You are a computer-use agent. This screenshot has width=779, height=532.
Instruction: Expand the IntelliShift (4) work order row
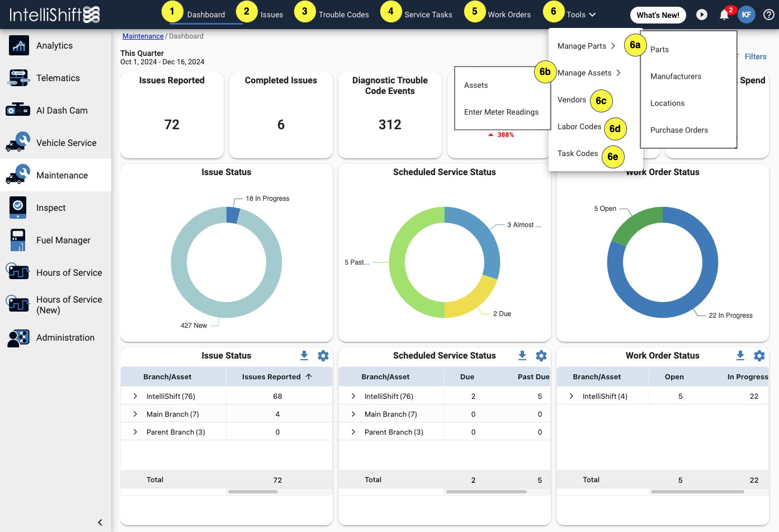point(572,396)
